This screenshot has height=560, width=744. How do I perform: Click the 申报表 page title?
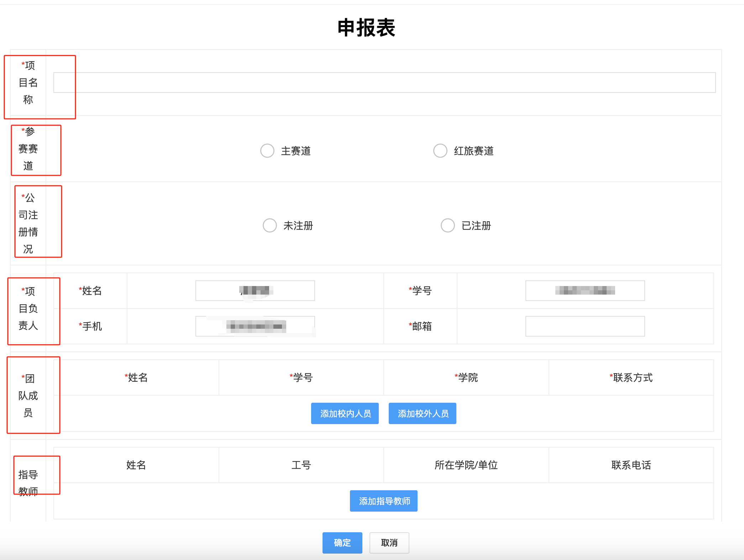[x=366, y=28]
